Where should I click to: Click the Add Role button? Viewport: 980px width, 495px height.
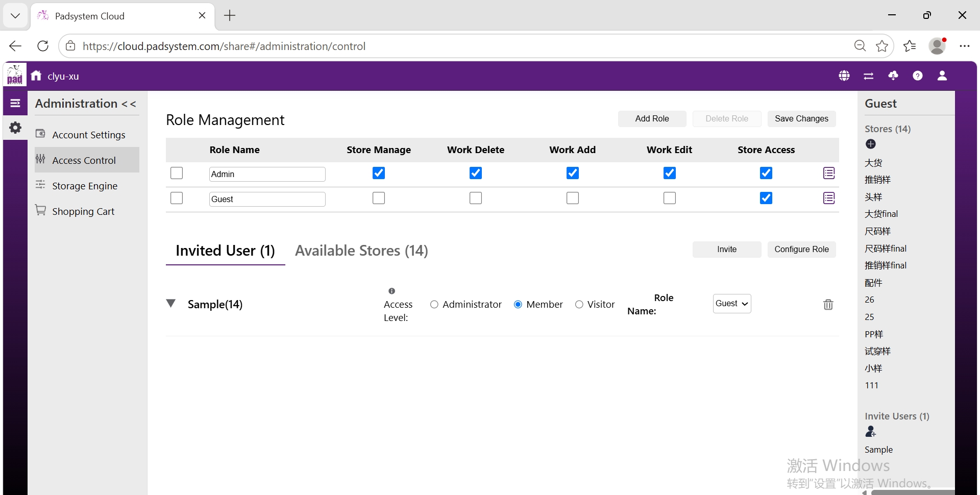652,119
